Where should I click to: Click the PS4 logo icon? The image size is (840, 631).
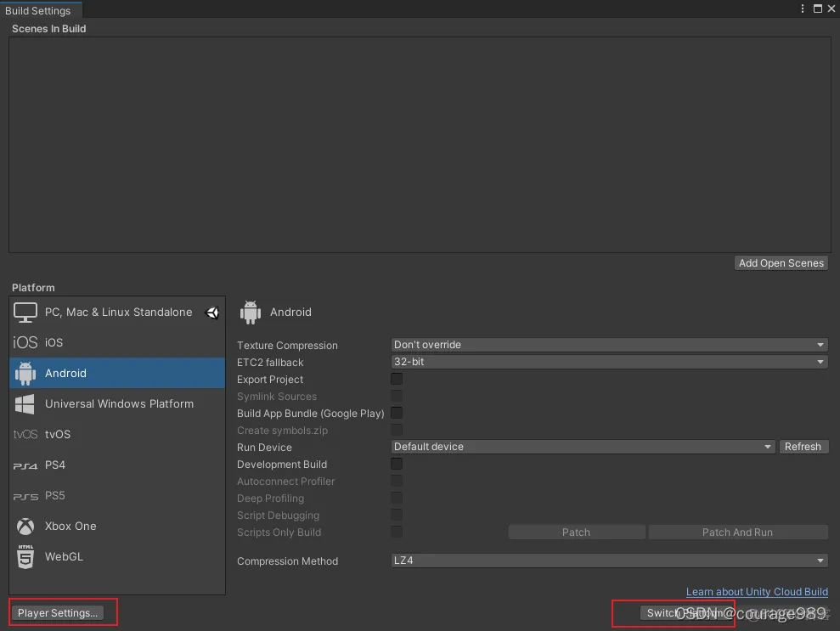pyautogui.click(x=25, y=465)
